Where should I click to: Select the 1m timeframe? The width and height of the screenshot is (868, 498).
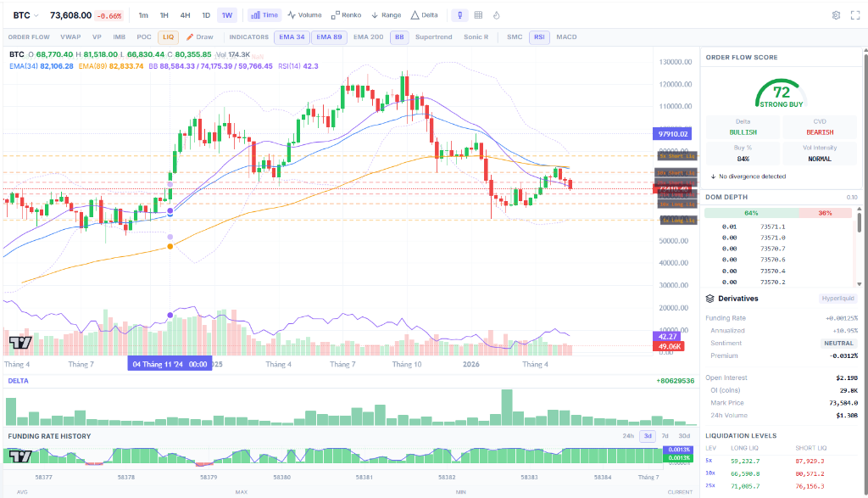(x=143, y=15)
